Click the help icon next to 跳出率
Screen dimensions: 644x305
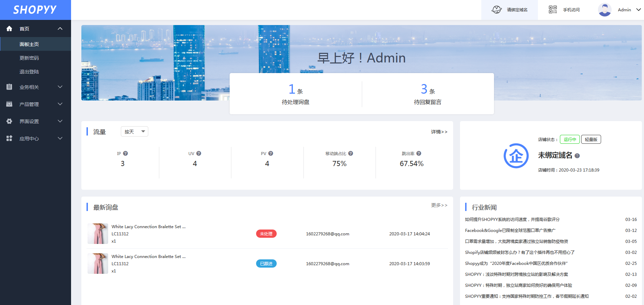(x=419, y=153)
